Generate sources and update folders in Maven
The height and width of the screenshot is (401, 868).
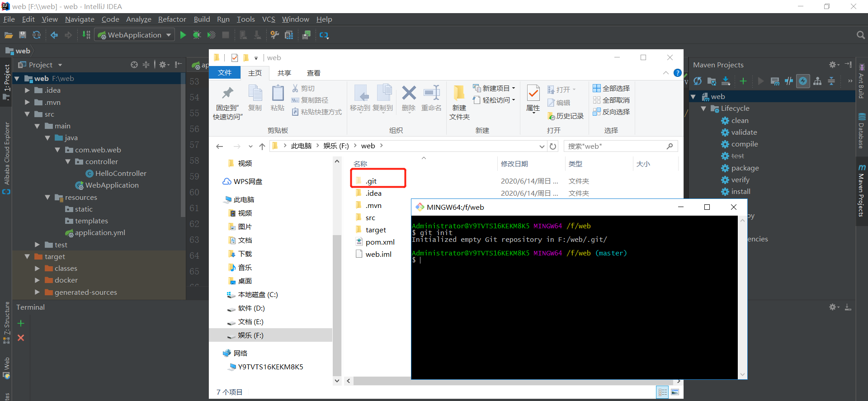point(712,81)
